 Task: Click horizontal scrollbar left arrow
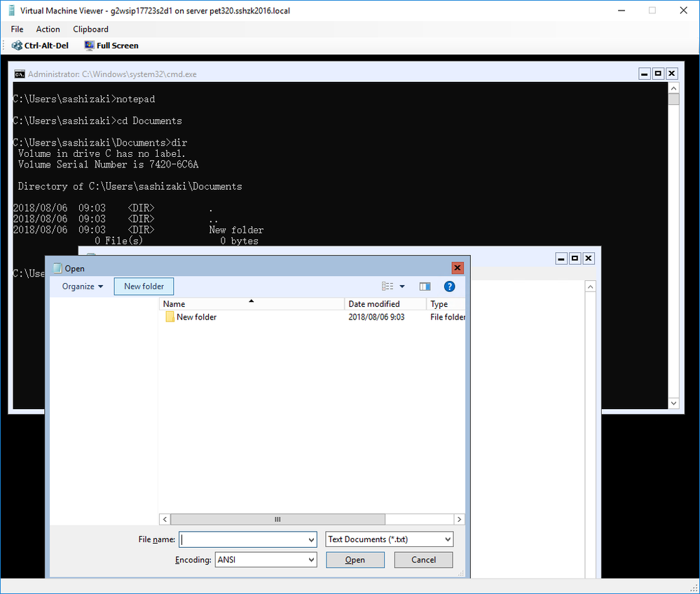click(165, 519)
